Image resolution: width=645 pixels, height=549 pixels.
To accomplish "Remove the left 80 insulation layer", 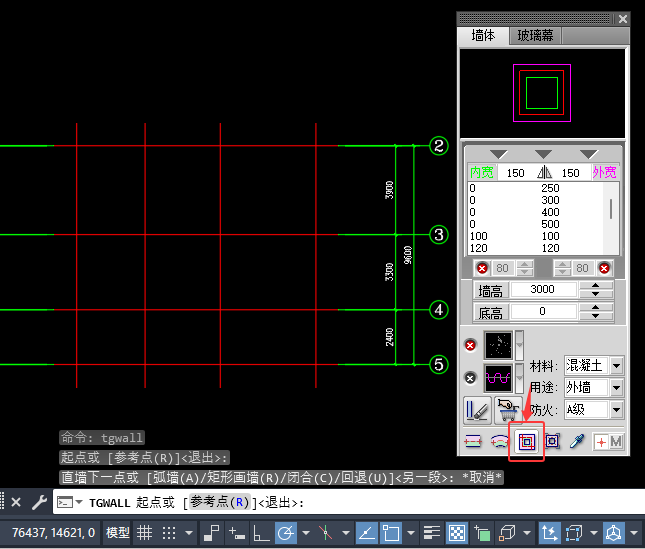I will [x=482, y=269].
